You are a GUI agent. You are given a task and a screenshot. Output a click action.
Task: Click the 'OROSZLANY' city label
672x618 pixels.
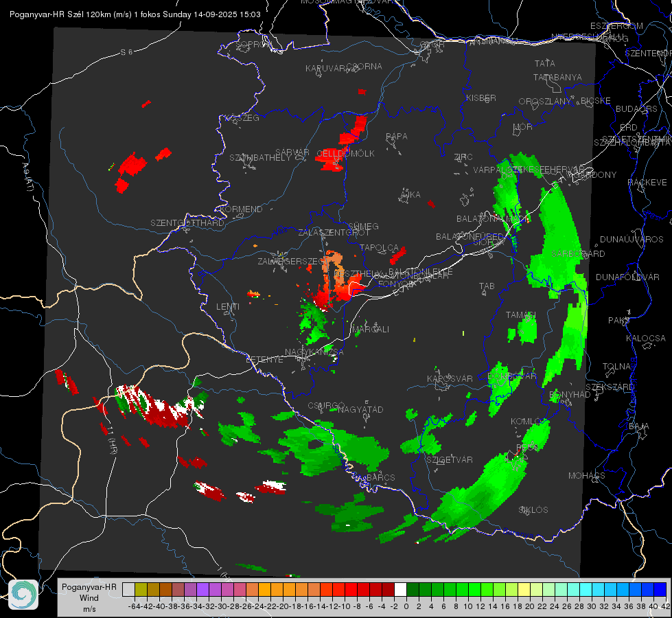pos(545,102)
